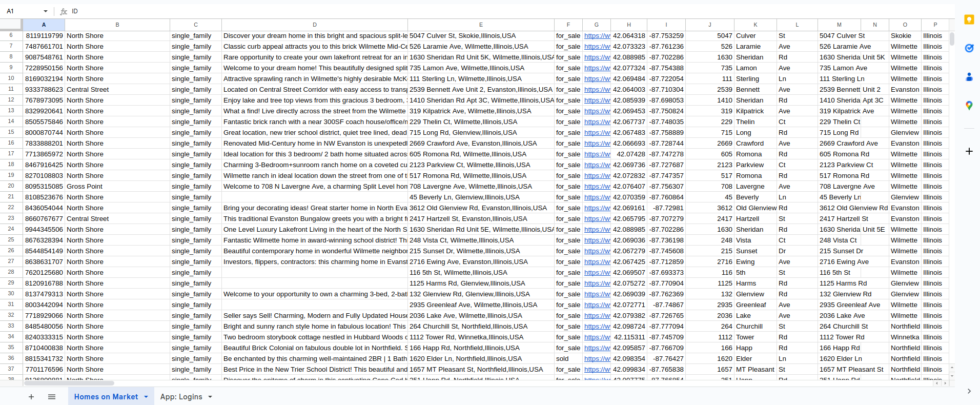
Task: Open Google Tasks from the side panel
Action: 969,48
